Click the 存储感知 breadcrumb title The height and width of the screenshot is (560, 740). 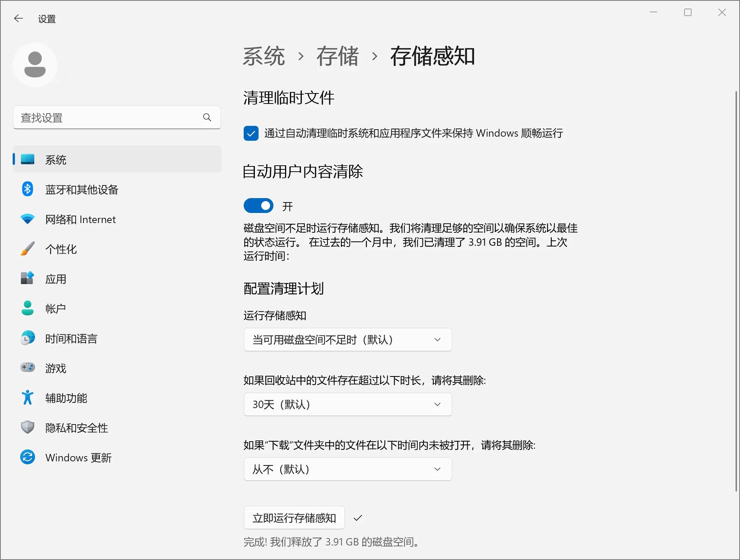(x=432, y=56)
